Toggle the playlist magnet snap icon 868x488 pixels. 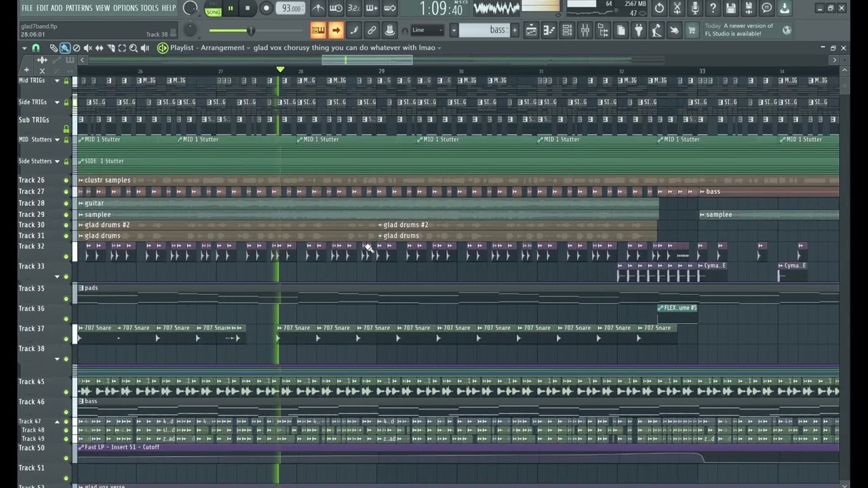point(36,48)
